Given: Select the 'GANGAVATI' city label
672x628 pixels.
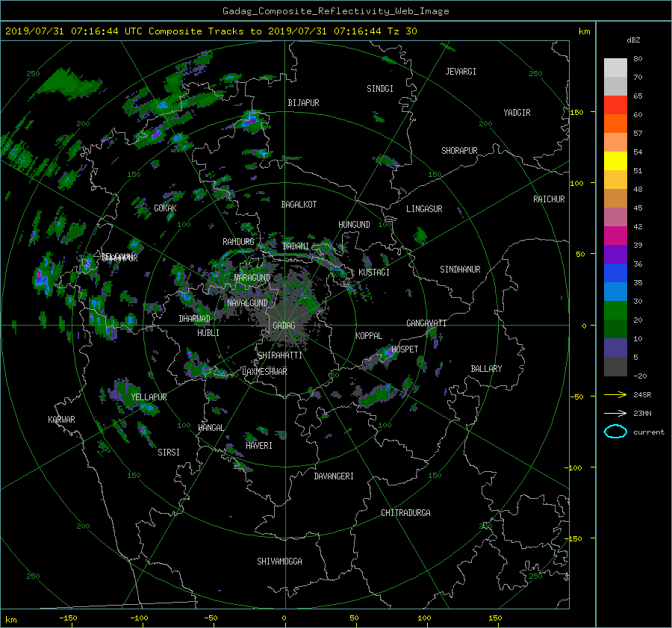Looking at the screenshot, I should pos(426,323).
